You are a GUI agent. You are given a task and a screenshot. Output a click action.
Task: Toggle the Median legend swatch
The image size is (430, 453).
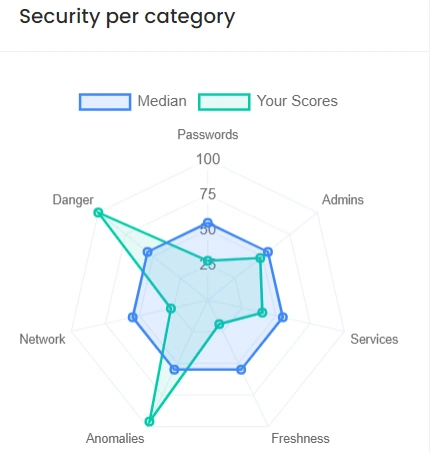[x=105, y=102]
